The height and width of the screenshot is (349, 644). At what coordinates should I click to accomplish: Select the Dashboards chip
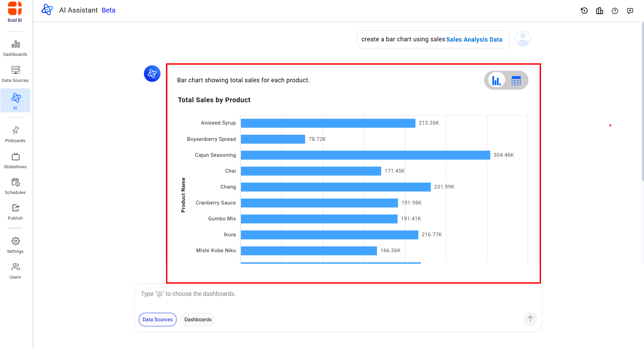click(x=198, y=320)
